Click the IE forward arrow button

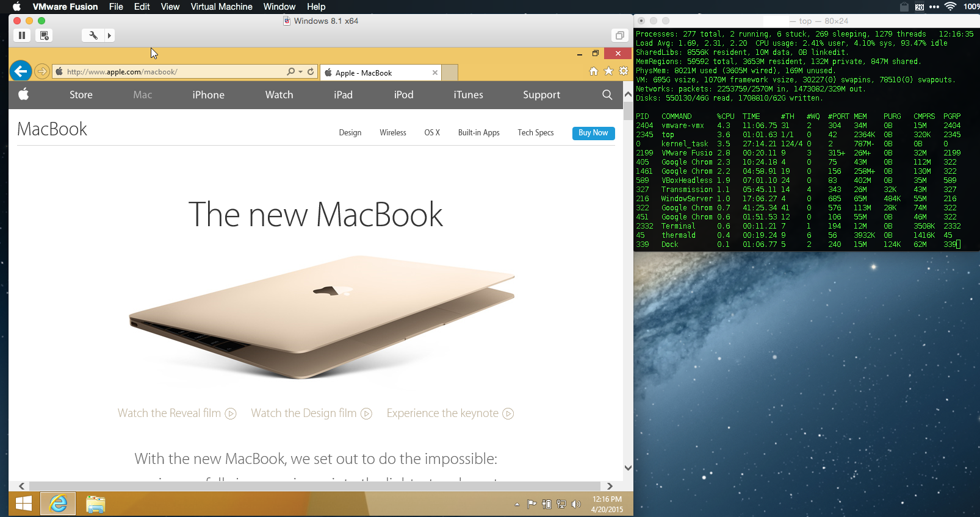[41, 71]
